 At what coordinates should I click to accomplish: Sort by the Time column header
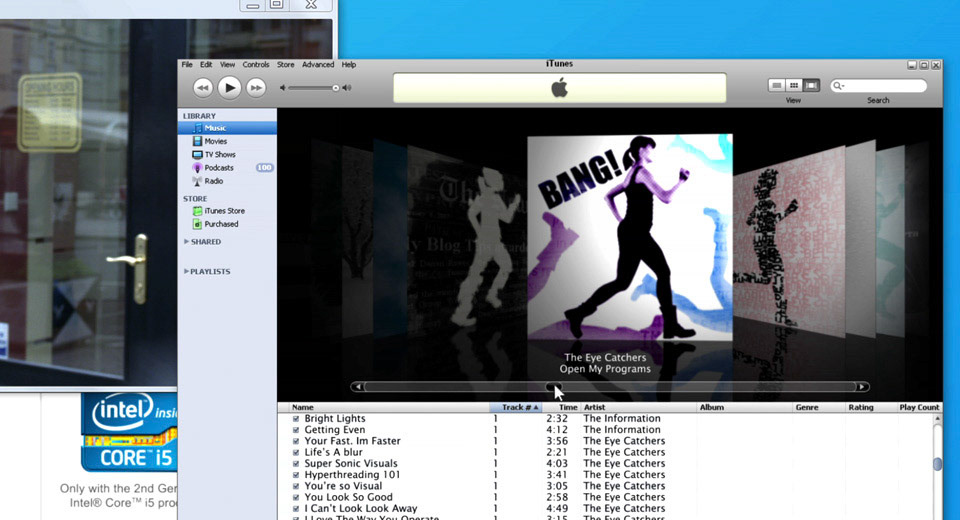point(561,407)
